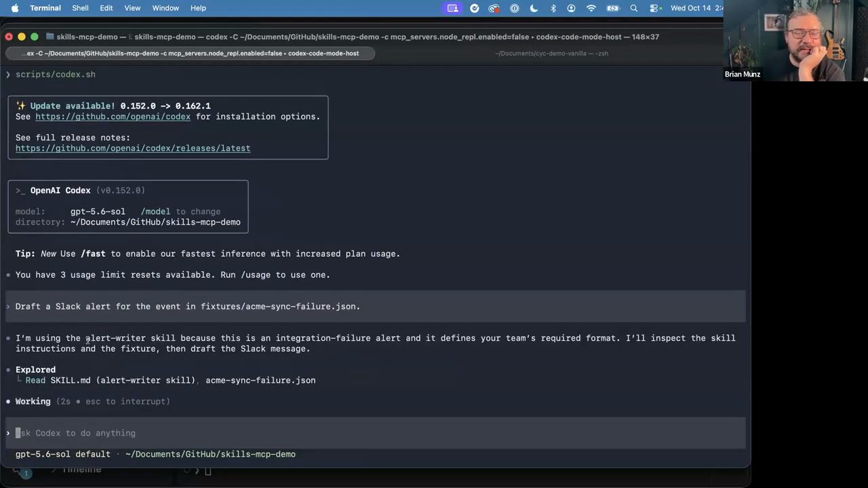Click the cloud icon with red badge
Screen dimensions: 868x488
(494, 8)
